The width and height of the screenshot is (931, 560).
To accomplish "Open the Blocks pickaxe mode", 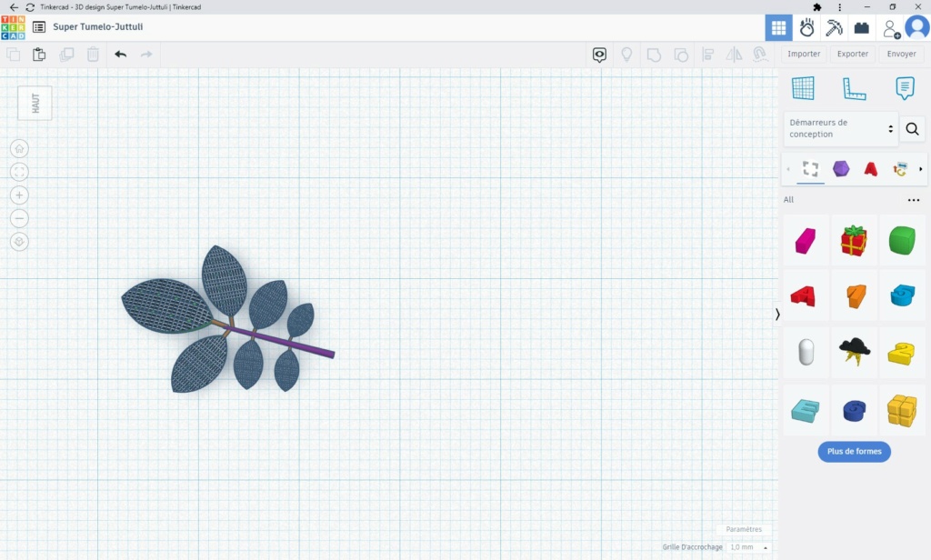I will [834, 27].
